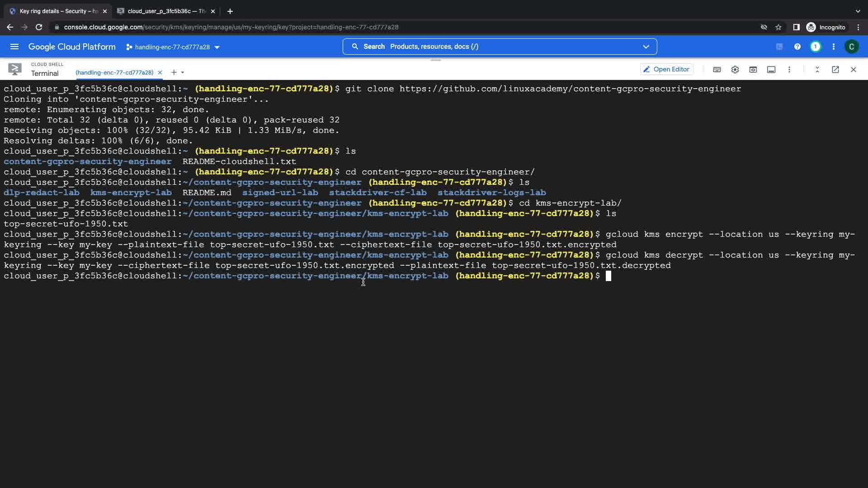The image size is (868, 488).
Task: Open the Help question mark icon
Action: (x=797, y=47)
